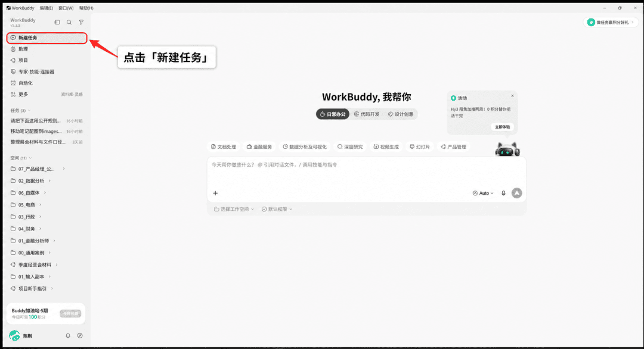The height and width of the screenshot is (349, 644).
Task: Switch to the 日常办公 tab
Action: tap(333, 114)
